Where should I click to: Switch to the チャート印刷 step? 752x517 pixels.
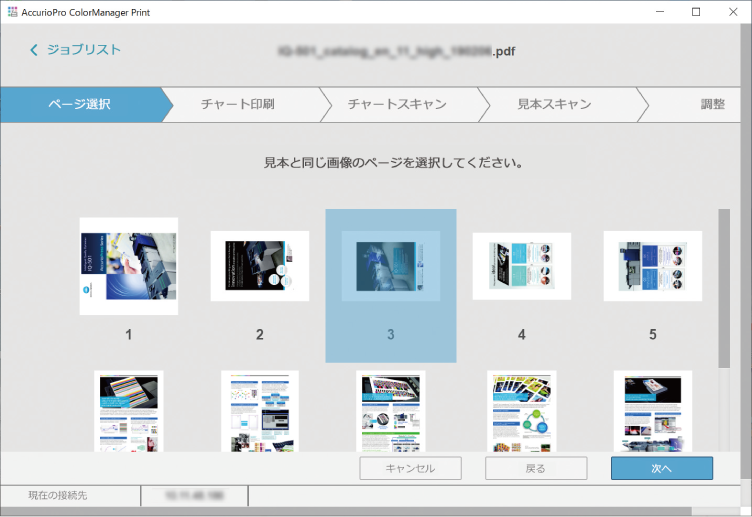[x=237, y=104]
